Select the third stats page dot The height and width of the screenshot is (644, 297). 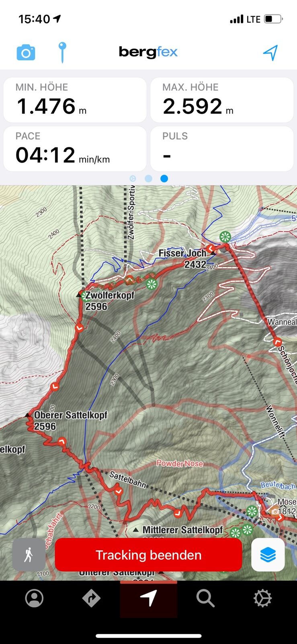pos(164,178)
